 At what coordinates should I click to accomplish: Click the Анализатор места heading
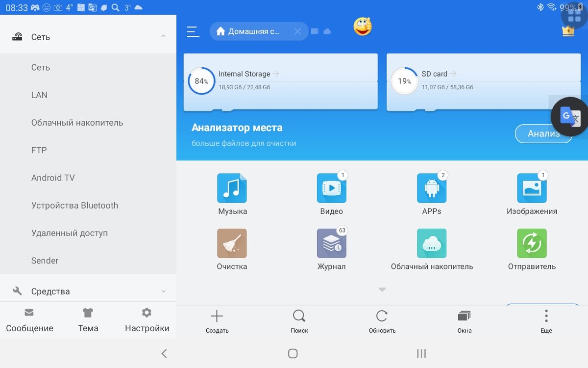point(237,128)
